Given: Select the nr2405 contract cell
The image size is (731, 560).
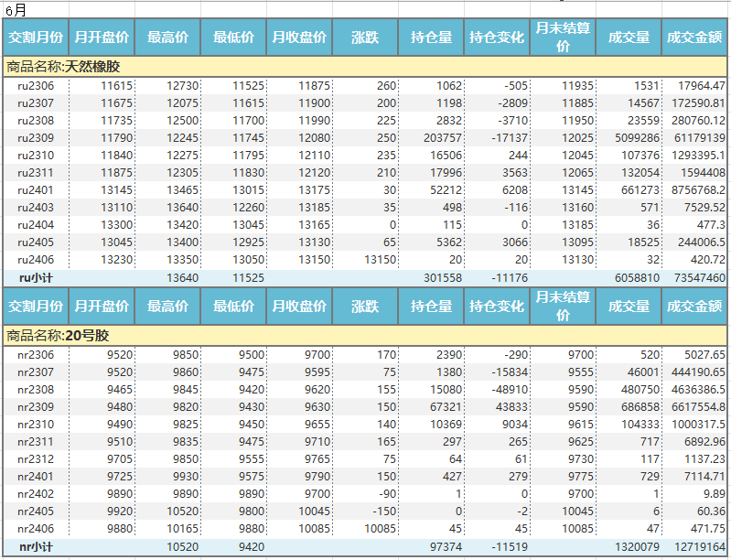Looking at the screenshot, I should [36, 512].
